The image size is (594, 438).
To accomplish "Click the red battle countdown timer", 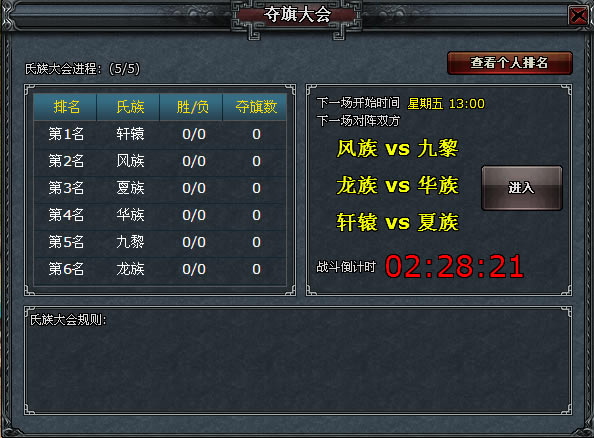I will click(454, 266).
